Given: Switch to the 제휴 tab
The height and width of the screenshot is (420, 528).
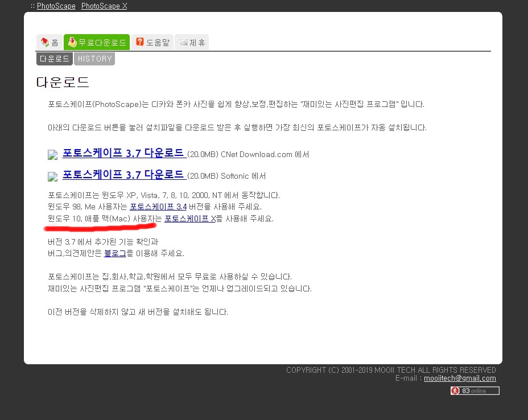Looking at the screenshot, I should pyautogui.click(x=192, y=42).
